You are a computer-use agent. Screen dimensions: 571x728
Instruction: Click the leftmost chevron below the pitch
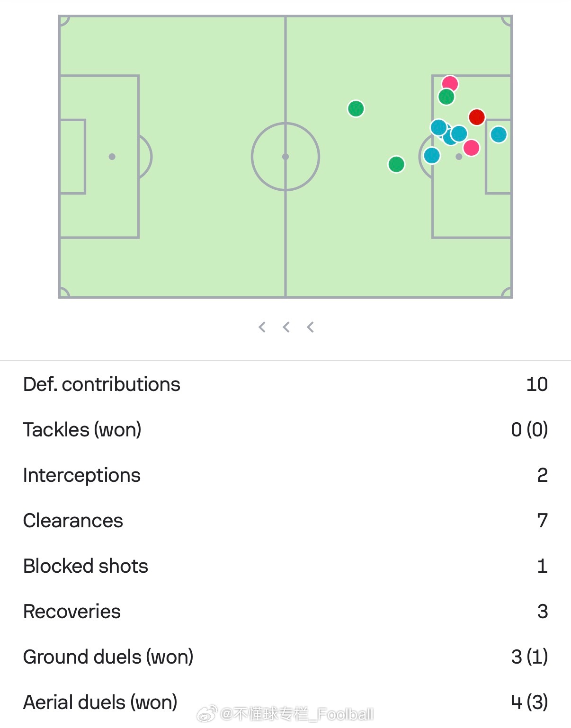pyautogui.click(x=262, y=327)
